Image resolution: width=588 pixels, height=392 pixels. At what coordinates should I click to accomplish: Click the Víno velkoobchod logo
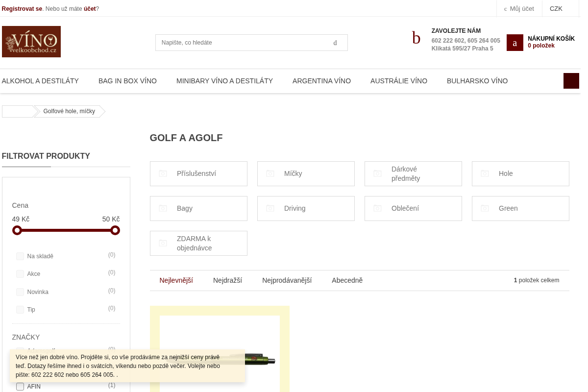pos(31,42)
